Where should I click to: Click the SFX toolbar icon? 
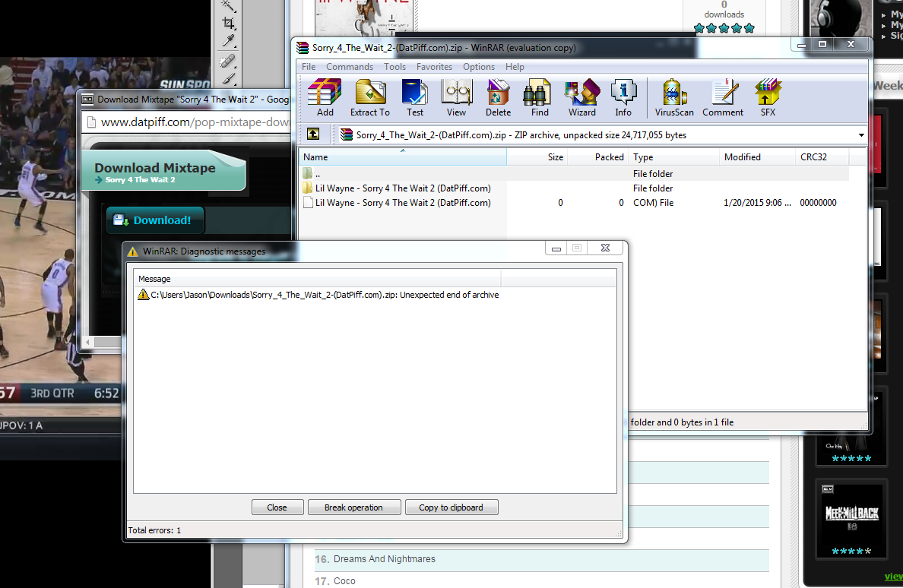tap(768, 98)
